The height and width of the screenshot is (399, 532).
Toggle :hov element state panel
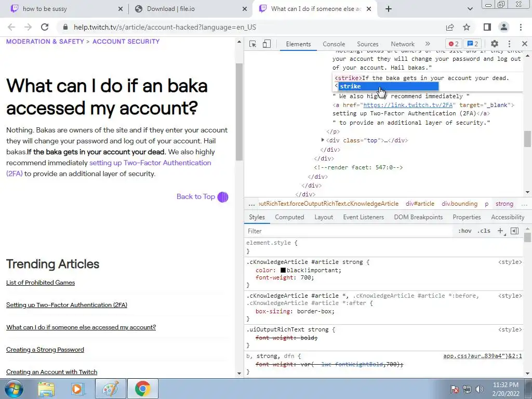click(x=465, y=231)
